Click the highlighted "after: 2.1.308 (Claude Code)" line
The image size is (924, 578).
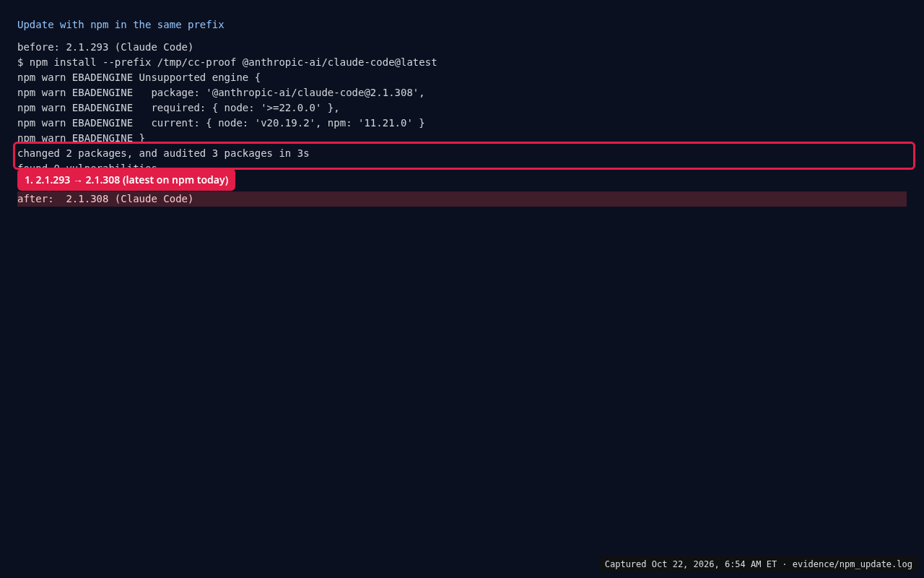point(462,199)
